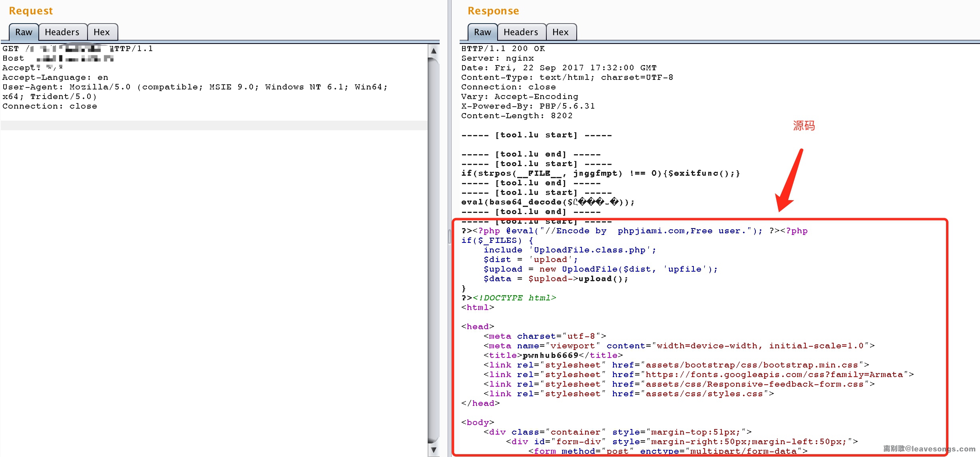Viewport: 980px width, 457px height.
Task: Click the 'Accept-Language: en' request line
Action: coord(55,77)
